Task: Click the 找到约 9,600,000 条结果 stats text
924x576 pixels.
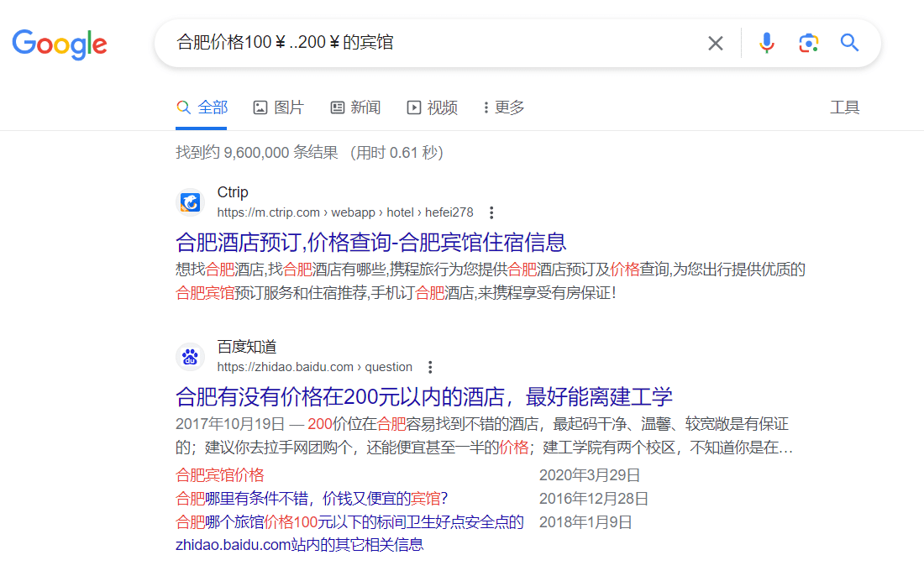Action: [257, 153]
